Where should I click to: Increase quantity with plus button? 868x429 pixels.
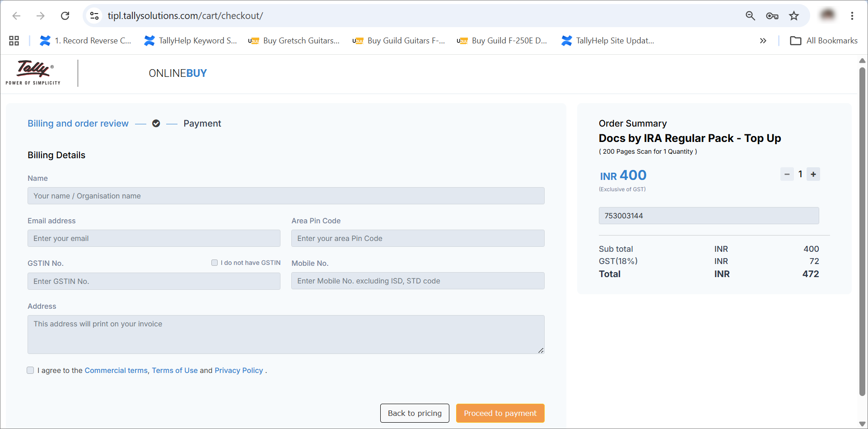[813, 174]
